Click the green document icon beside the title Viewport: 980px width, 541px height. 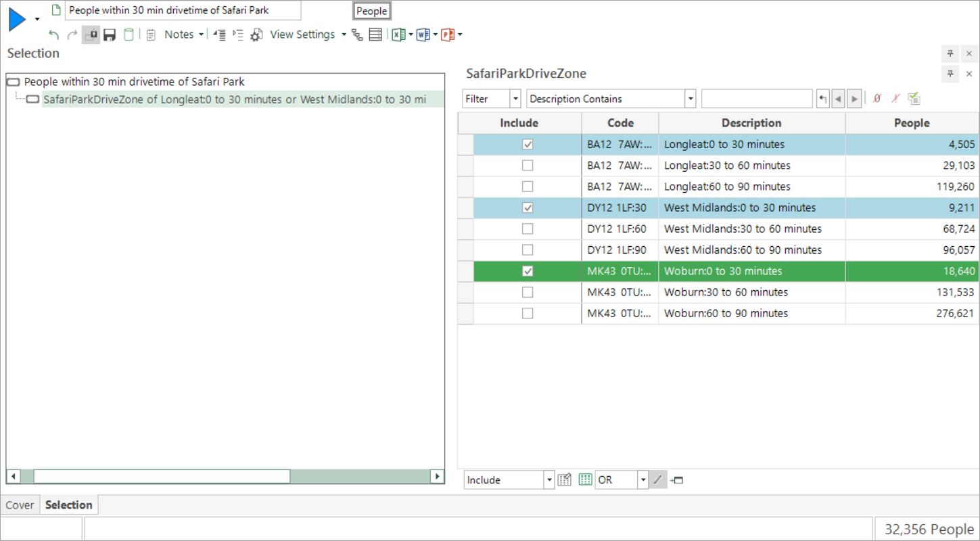57,10
